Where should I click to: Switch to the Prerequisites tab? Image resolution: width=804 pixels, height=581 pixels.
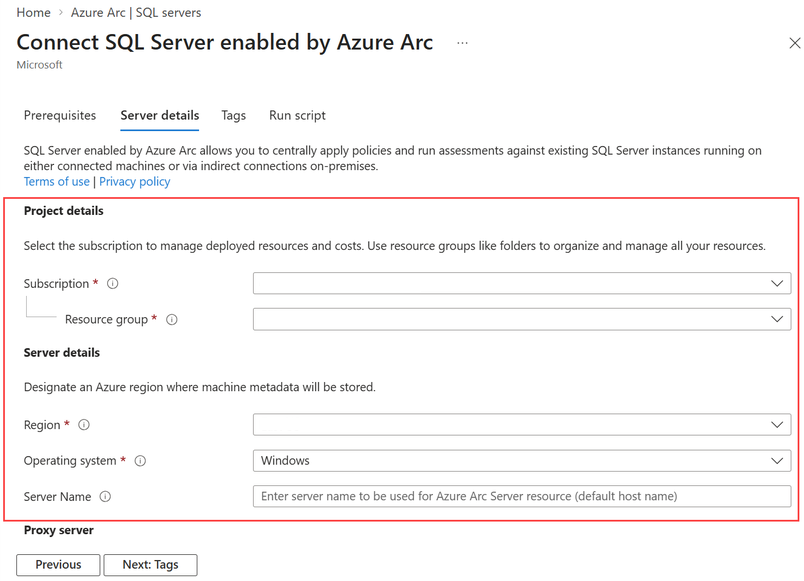(x=60, y=115)
